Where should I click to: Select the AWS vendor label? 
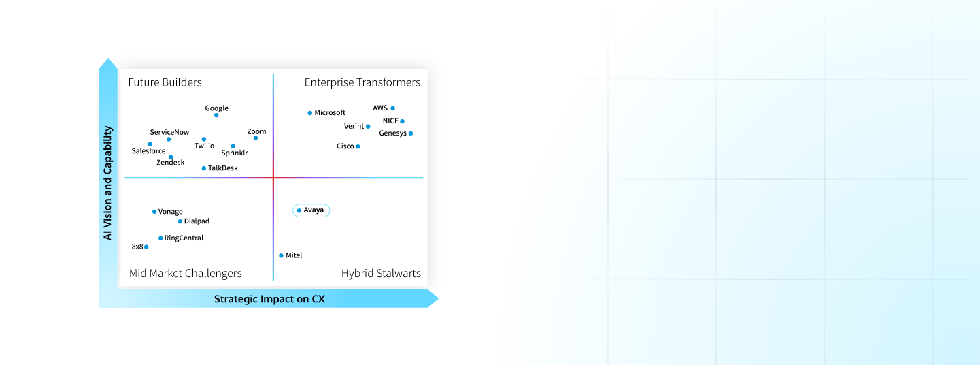point(380,108)
